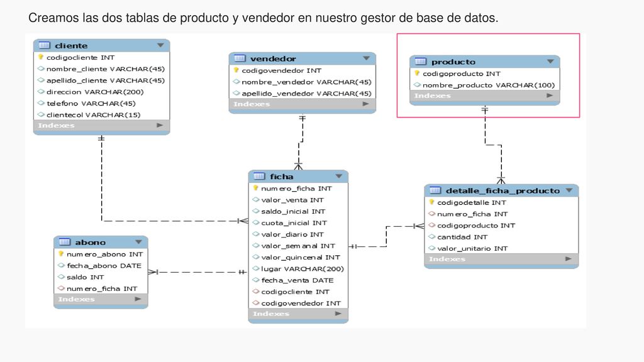Collapse the vendedor table with its header arrow
Image resolution: width=644 pixels, height=362 pixels.
[x=367, y=58]
